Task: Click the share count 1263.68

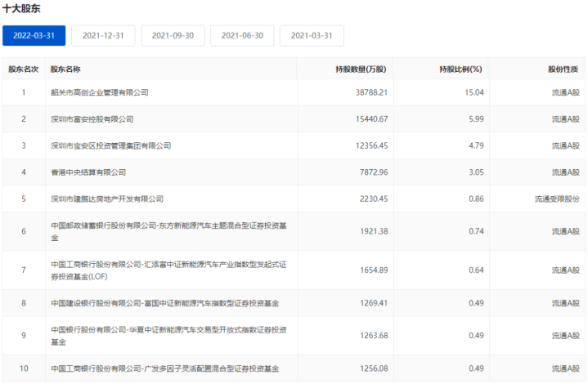Action: pos(374,336)
